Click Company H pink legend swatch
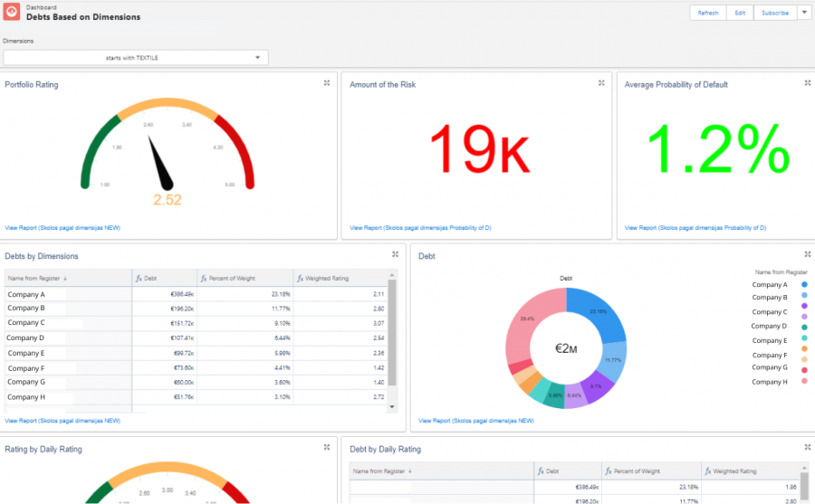815x504 pixels. pos(804,381)
